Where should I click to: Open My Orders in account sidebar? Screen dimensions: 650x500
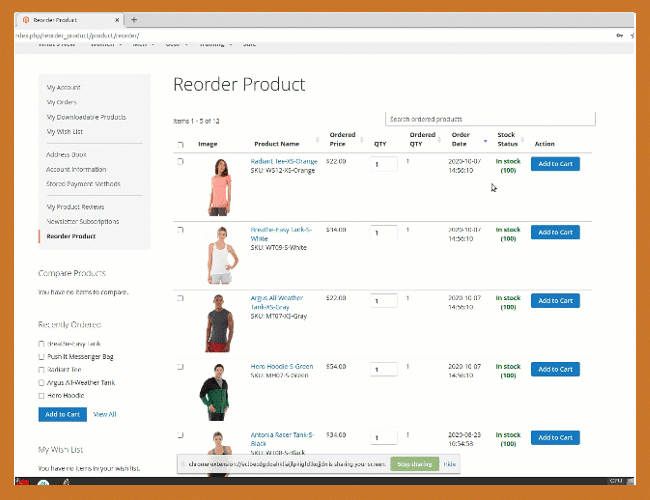61,102
